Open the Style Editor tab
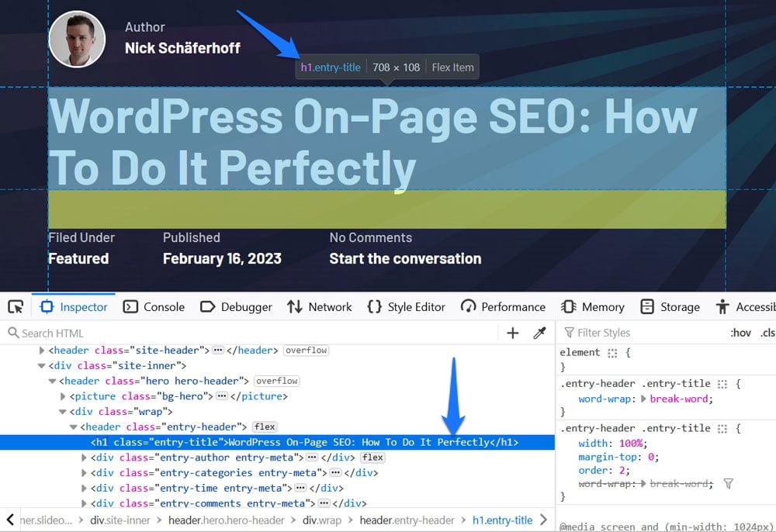 406,307
